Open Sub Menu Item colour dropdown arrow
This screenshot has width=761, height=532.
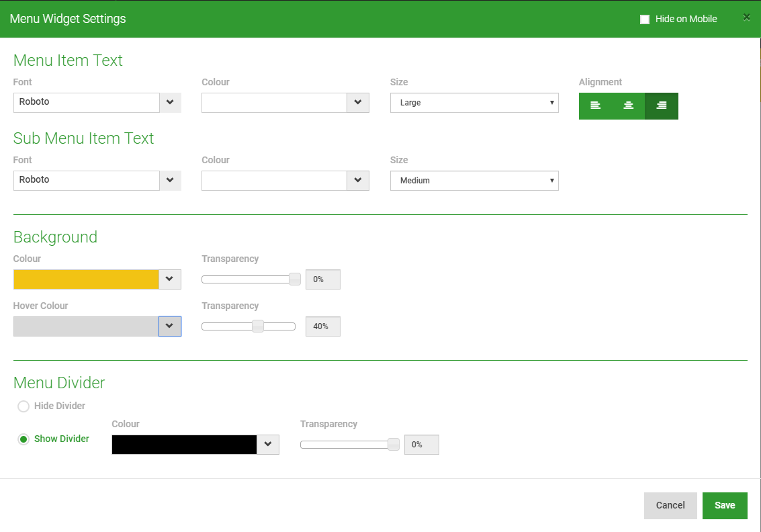pos(358,180)
